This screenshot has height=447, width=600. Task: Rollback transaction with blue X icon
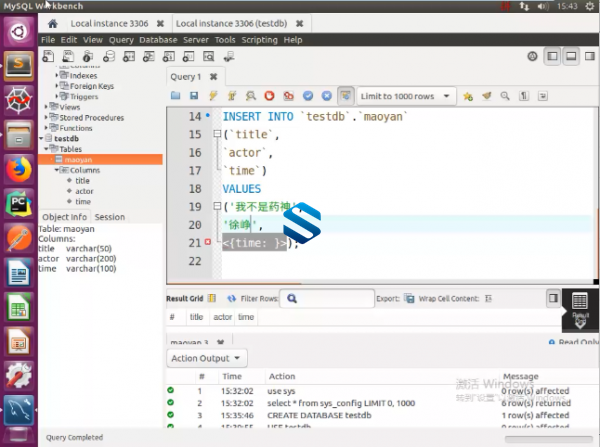coord(326,96)
